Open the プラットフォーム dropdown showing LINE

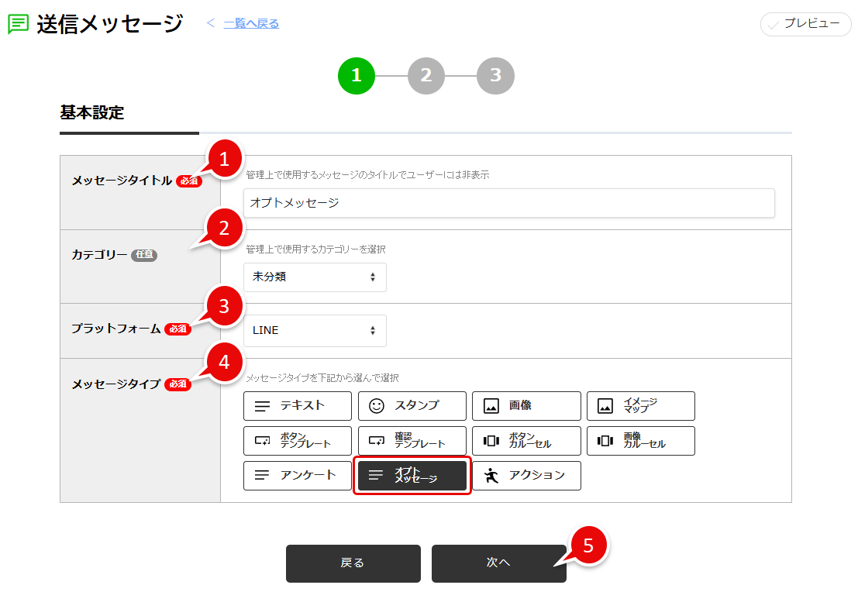click(x=315, y=330)
